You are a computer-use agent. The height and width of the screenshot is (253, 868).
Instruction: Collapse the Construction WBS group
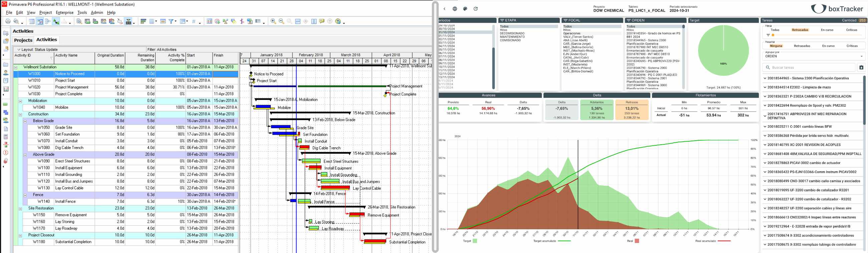pyautogui.click(x=20, y=114)
